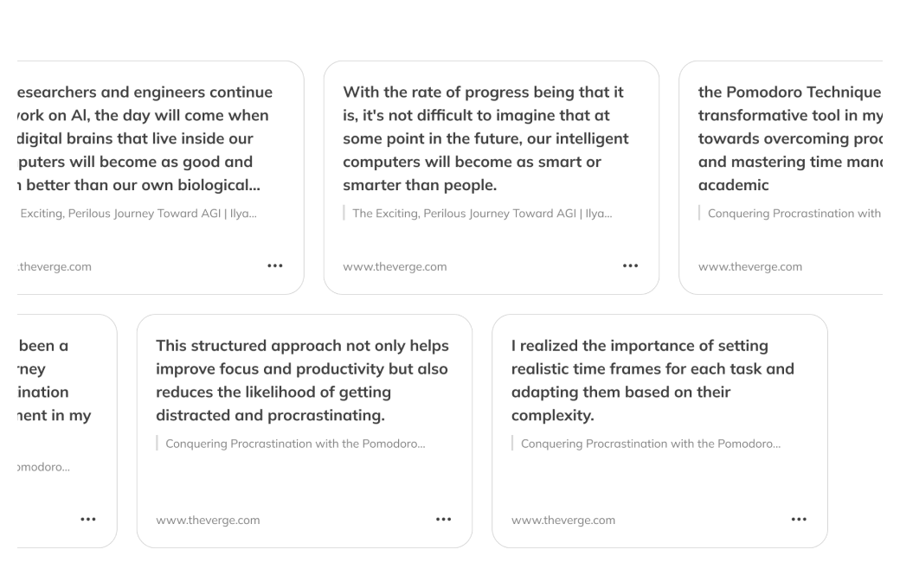Click theverge.com link on 'researchers and engineers' card

[54, 266]
